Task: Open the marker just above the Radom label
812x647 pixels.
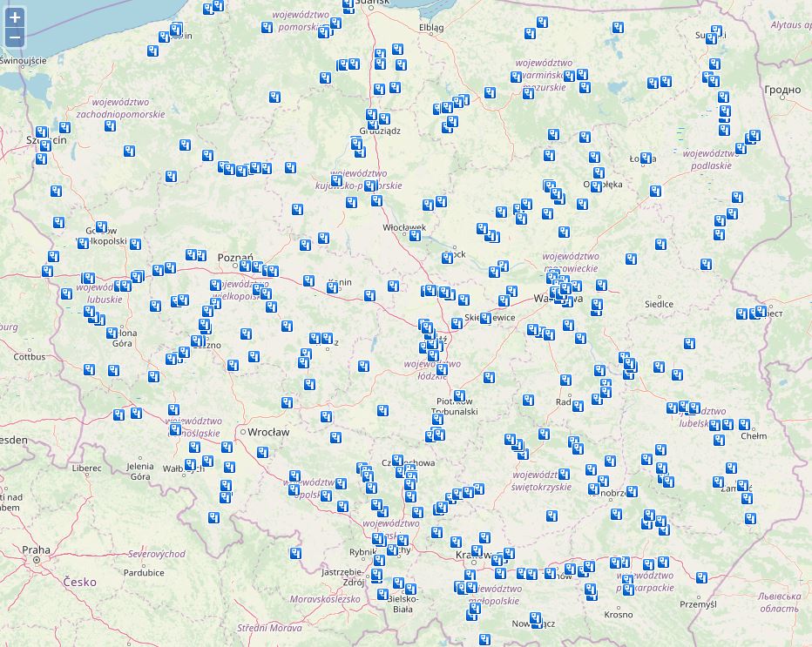Action: [x=565, y=381]
